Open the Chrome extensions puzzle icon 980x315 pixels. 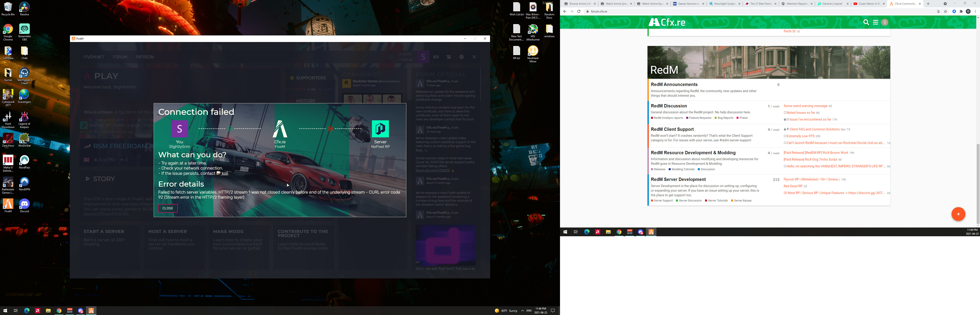coord(961,11)
